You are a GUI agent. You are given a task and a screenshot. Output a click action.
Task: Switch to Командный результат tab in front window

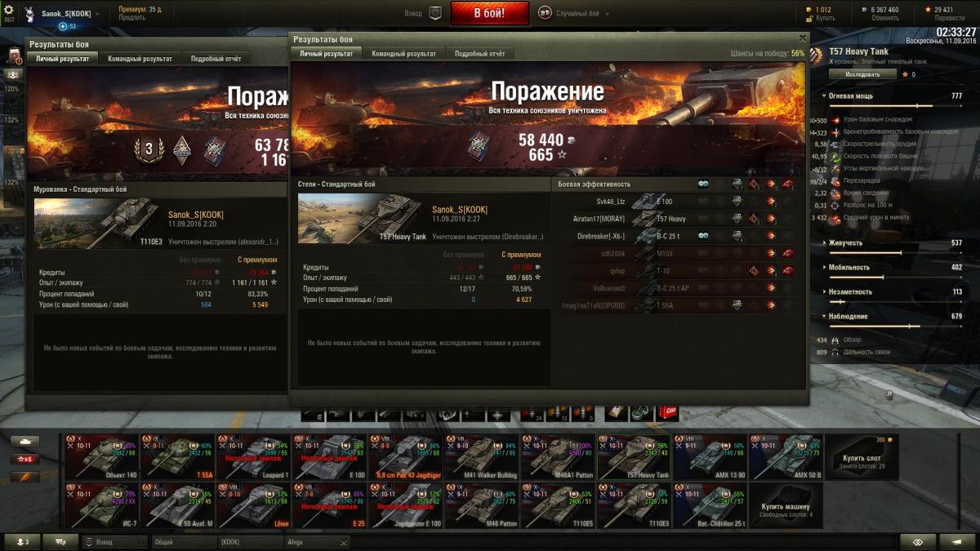[x=403, y=53]
